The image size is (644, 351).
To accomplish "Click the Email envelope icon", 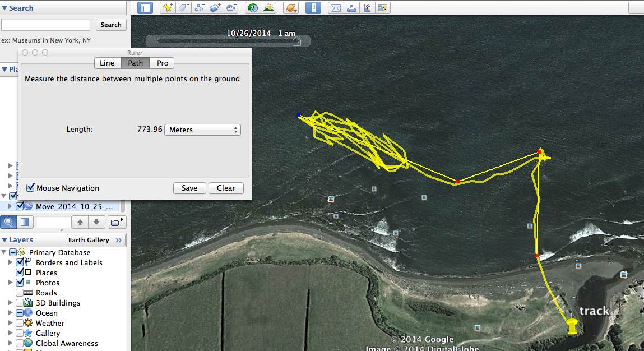I will [x=335, y=8].
